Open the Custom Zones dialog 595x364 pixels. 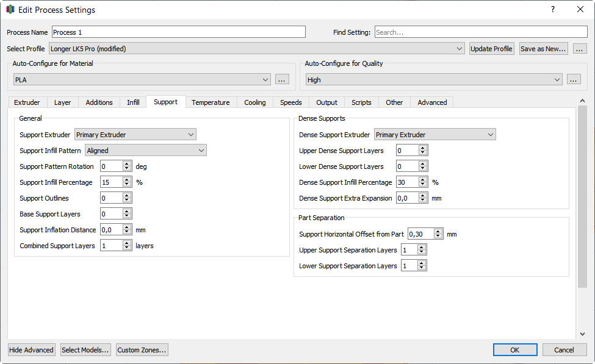[x=142, y=350]
